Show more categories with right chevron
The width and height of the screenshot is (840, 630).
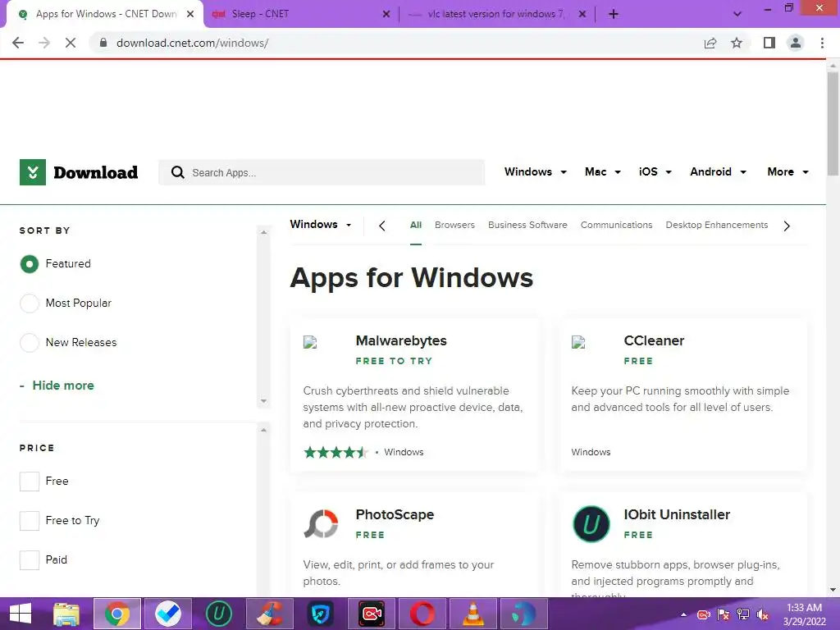point(787,226)
